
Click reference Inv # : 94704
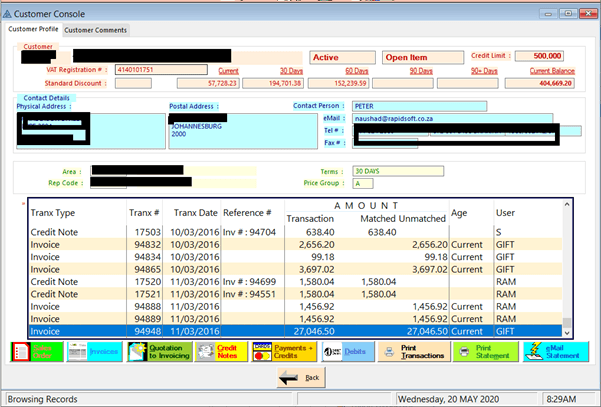(249, 232)
